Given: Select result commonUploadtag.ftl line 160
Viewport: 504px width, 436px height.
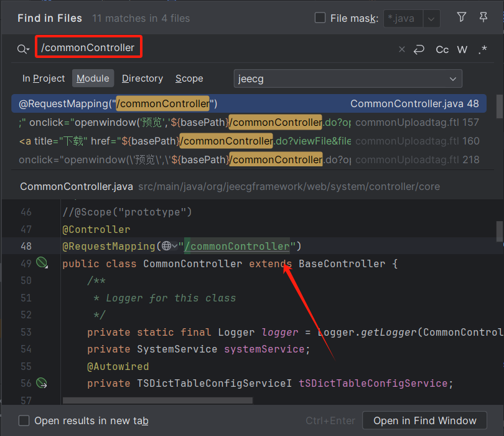Looking at the screenshot, I should (x=249, y=141).
